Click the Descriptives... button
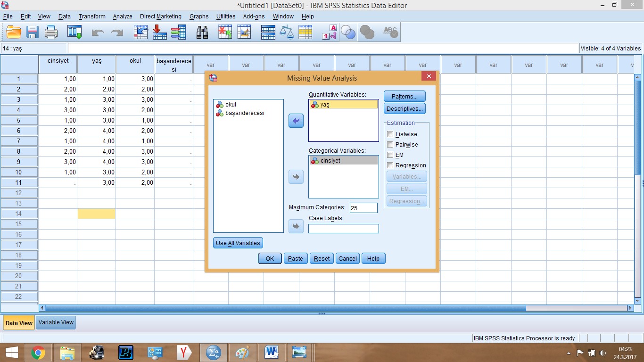 (x=405, y=109)
